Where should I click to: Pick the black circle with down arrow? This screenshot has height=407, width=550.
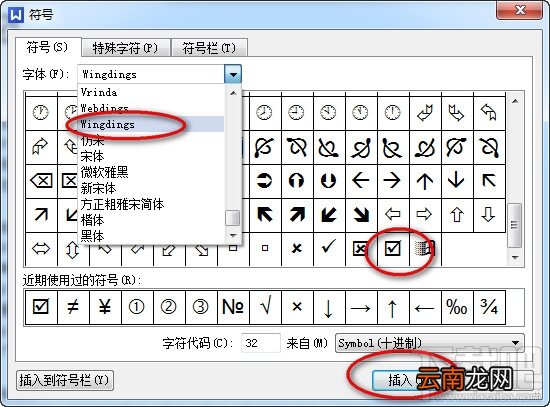tap(329, 181)
